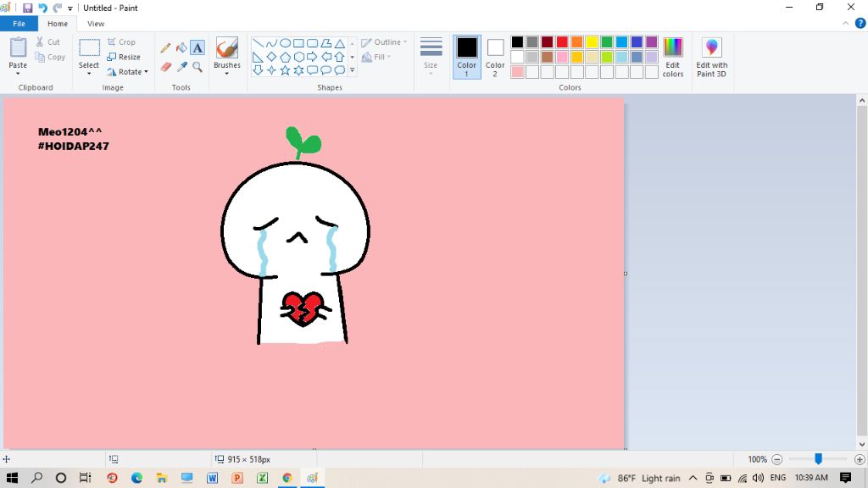Click the Copy button
The image size is (868, 488).
pos(50,57)
